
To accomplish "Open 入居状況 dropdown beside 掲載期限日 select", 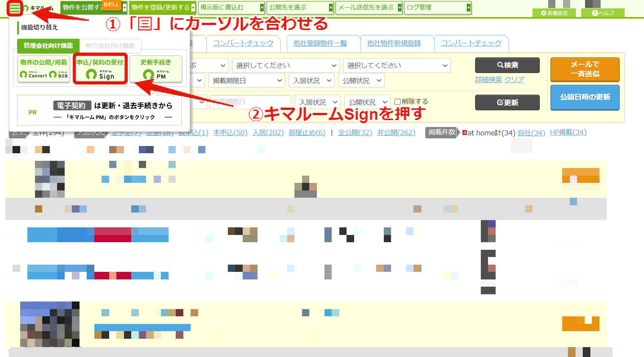I will click(312, 81).
